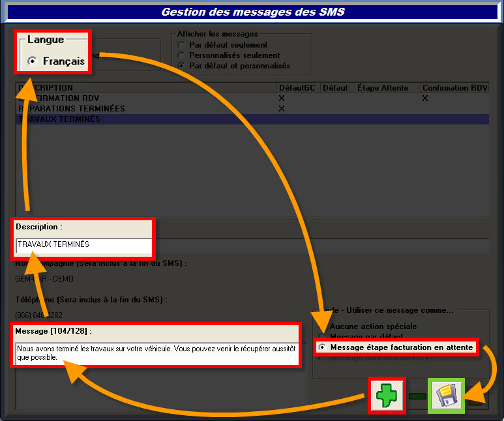Click the Confirmation RDV column header
The width and height of the screenshot is (504, 421).
454,88
